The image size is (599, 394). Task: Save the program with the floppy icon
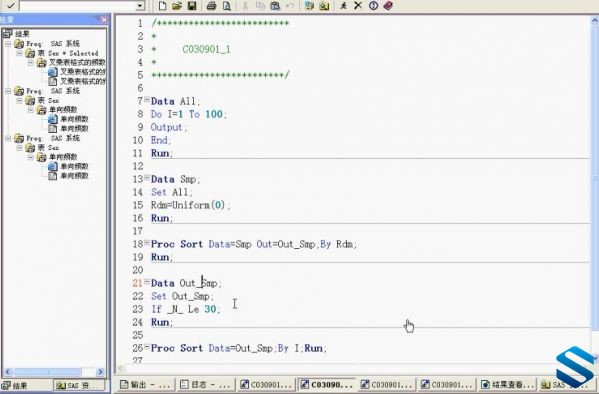192,6
